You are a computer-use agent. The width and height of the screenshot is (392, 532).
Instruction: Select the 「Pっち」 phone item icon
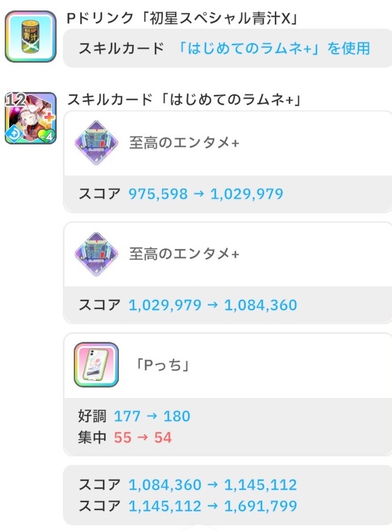(x=96, y=365)
